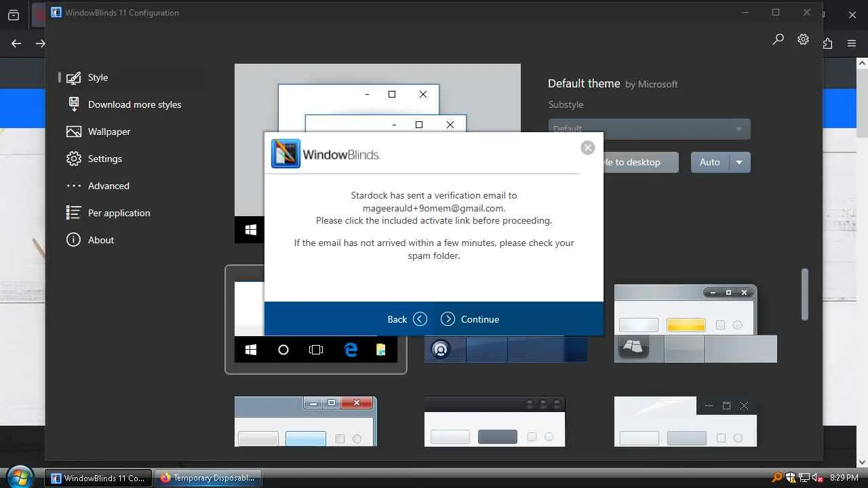868x488 pixels.
Task: Click the About info icon
Action: tap(74, 240)
